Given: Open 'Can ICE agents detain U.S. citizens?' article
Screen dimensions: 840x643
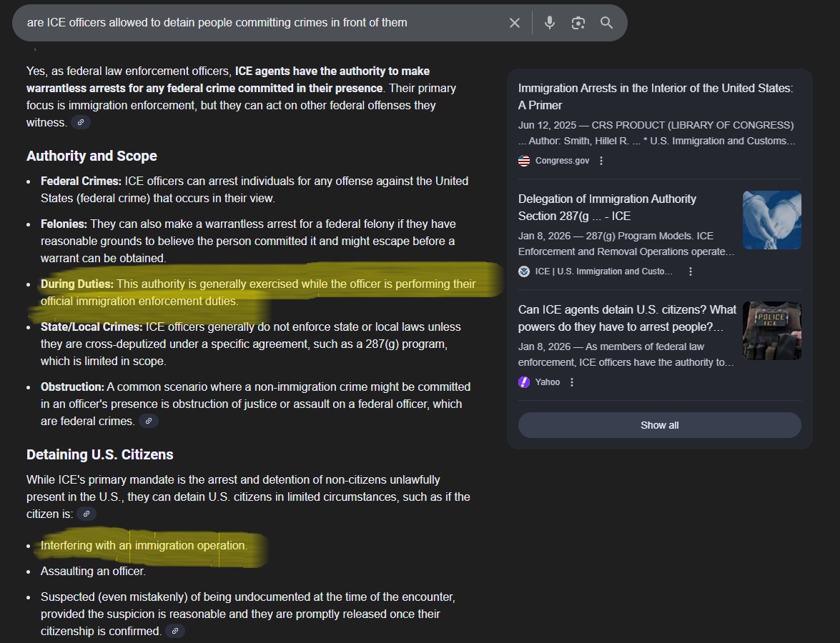Looking at the screenshot, I should (x=627, y=319).
